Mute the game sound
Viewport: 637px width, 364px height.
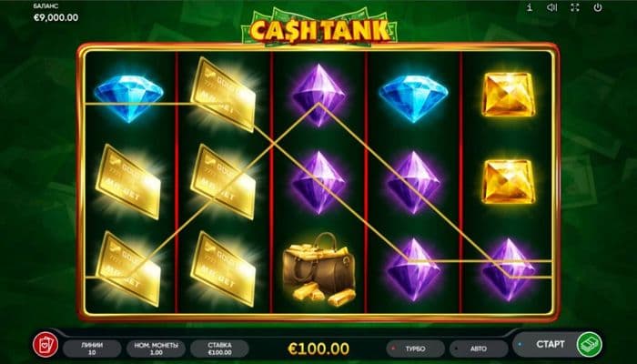point(551,7)
